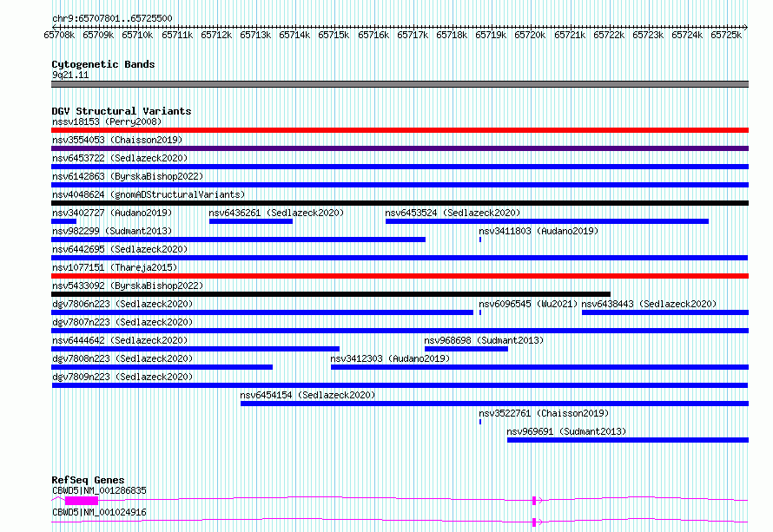
Task: Select the nsv5433092 (ByrskaBishop2022) variant label
Action: (x=128, y=286)
